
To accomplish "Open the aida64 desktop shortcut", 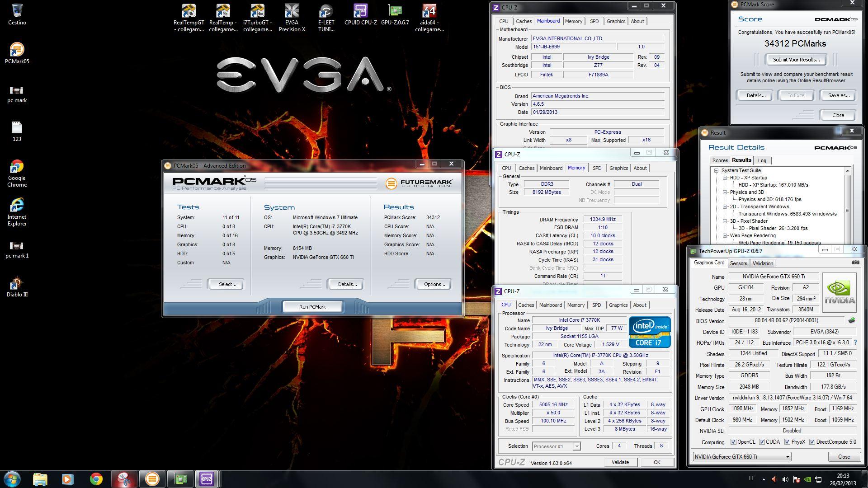I will pos(429,18).
